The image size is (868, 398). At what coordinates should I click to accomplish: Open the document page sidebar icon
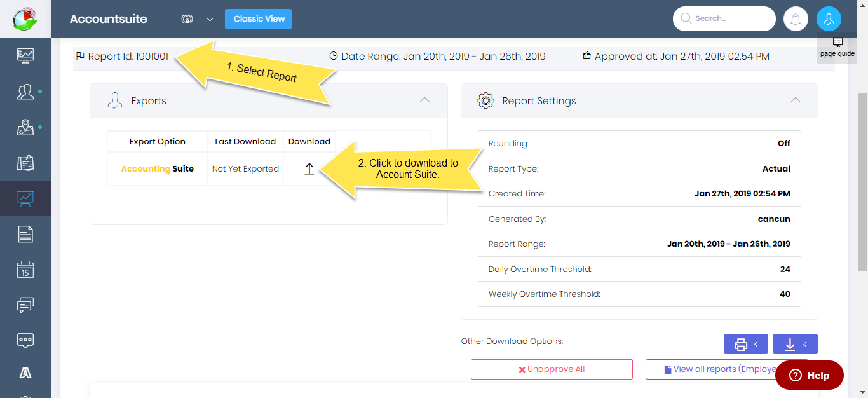25,234
